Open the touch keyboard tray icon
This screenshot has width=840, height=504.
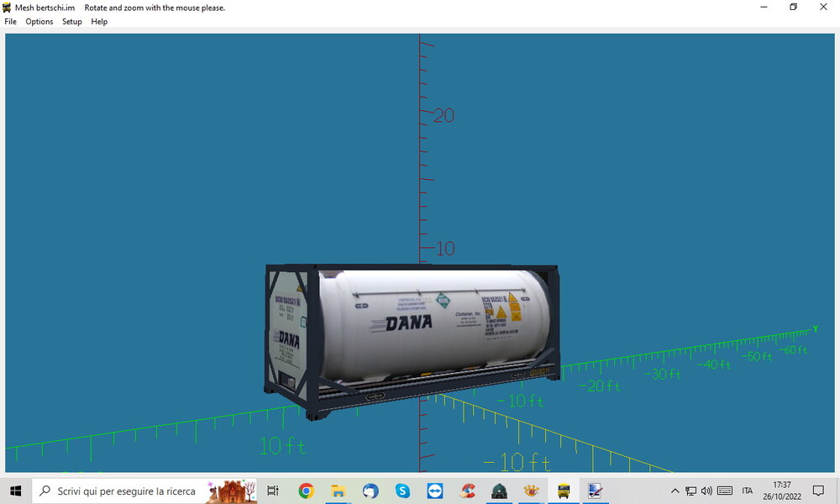click(725, 491)
